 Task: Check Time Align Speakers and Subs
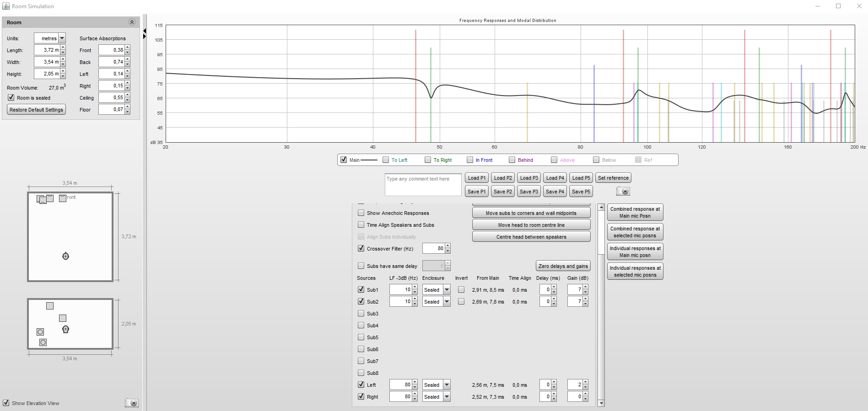(361, 224)
